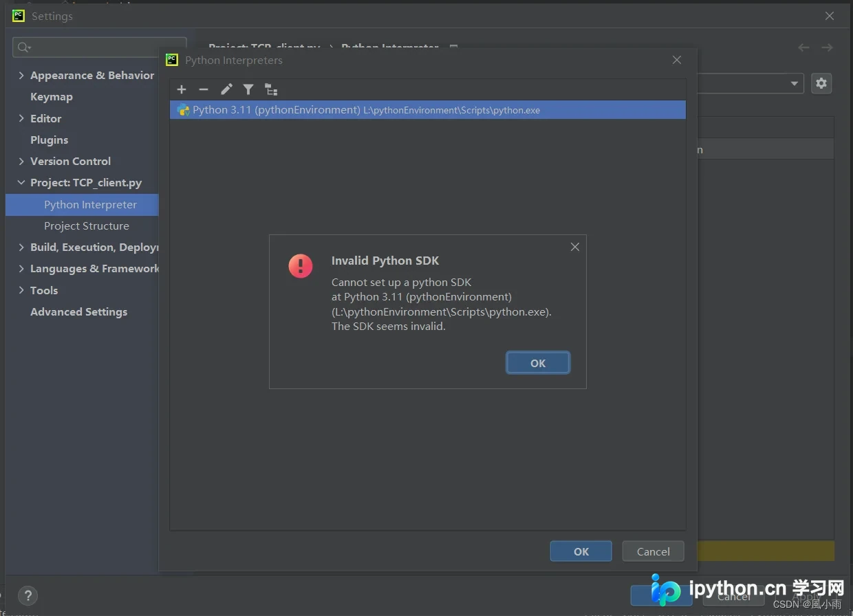
Task: Expand Languages & Frameworks node
Action: (x=21, y=269)
